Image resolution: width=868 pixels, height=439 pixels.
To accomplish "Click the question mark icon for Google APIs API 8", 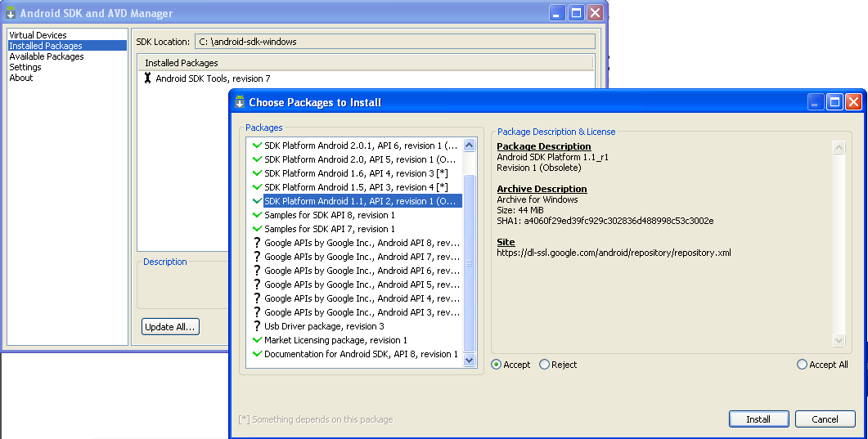I will click(257, 243).
